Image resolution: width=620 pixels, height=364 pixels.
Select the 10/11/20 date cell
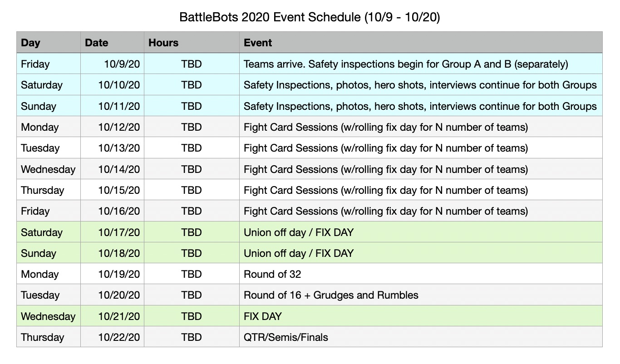tap(112, 106)
